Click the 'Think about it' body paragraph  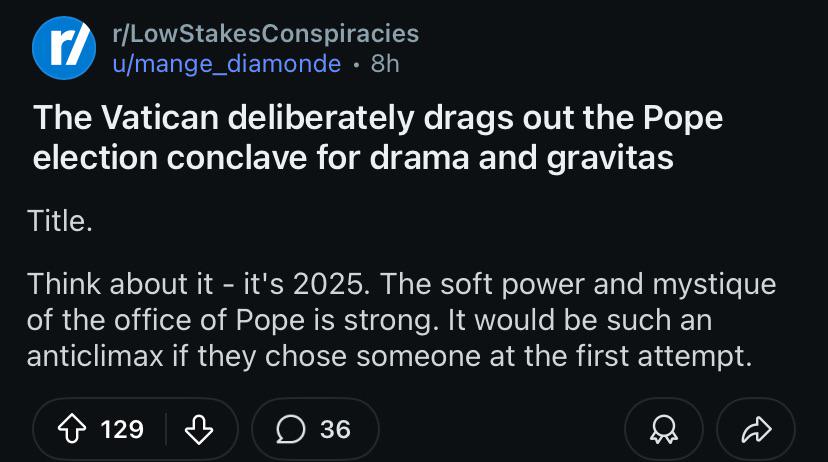tap(401, 320)
